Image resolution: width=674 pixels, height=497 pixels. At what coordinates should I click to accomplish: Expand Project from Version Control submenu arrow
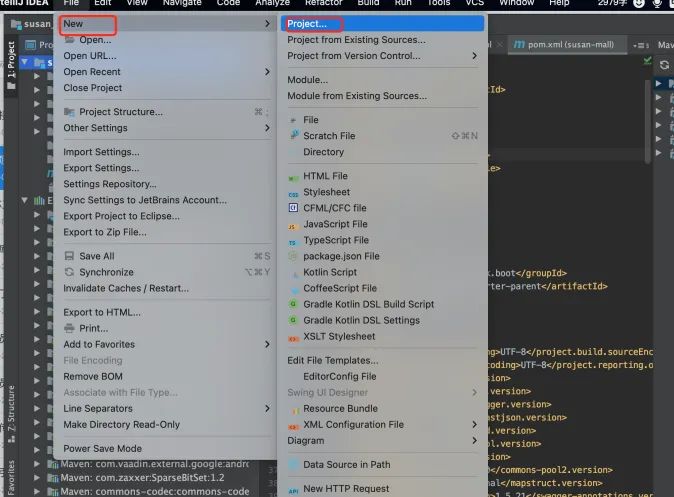coord(474,56)
